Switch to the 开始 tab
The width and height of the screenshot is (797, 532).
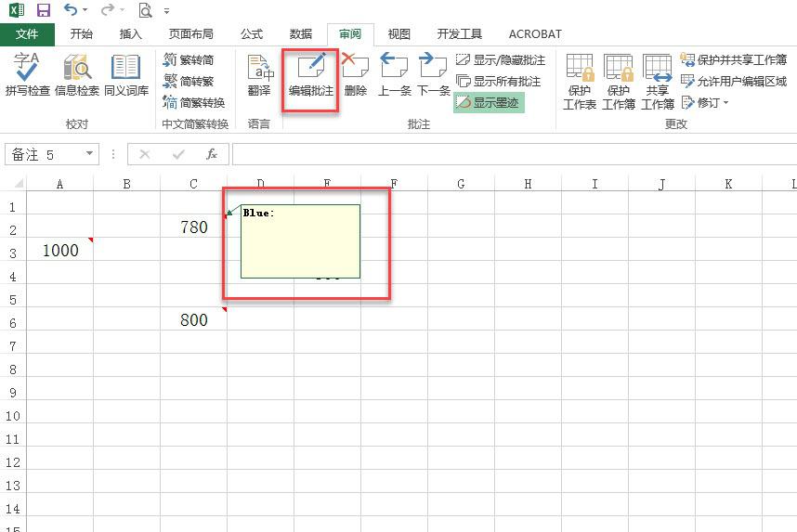pos(82,34)
